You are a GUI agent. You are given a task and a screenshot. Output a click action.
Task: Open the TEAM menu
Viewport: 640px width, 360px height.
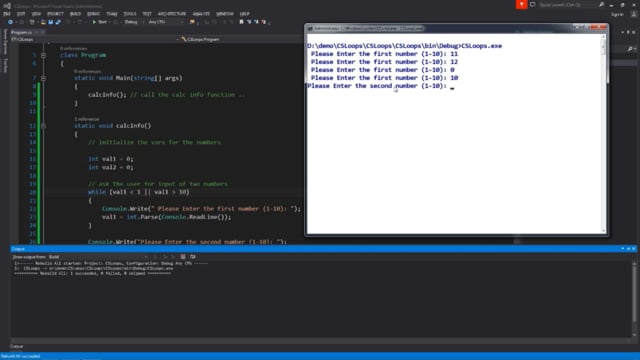[x=112, y=14]
